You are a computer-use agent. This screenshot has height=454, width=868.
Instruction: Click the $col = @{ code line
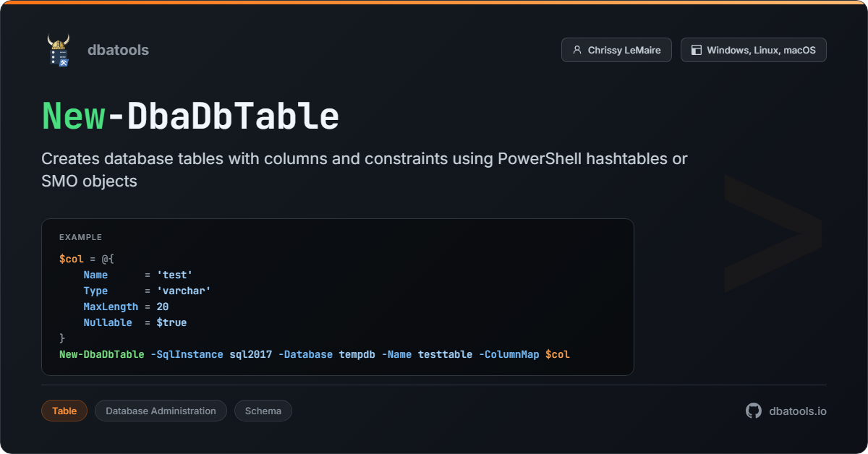pyautogui.click(x=87, y=259)
